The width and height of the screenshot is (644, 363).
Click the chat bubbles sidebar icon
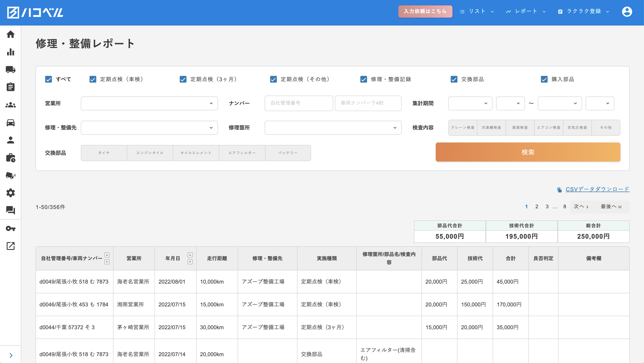click(10, 210)
